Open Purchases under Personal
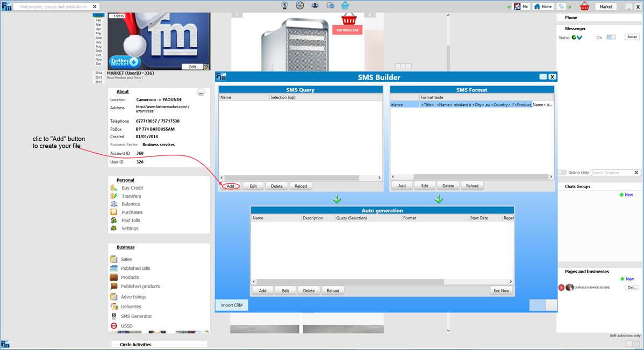This screenshot has height=350, width=644. [132, 212]
